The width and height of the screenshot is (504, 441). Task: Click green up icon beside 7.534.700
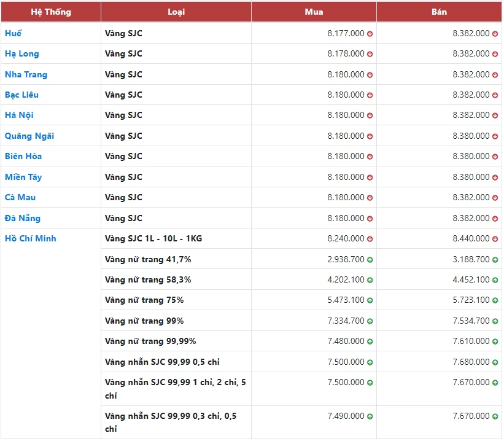click(x=495, y=321)
